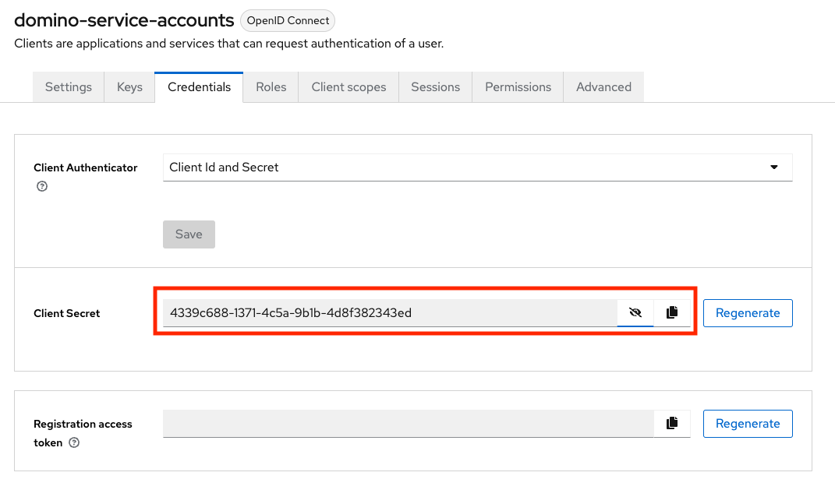The width and height of the screenshot is (835, 504).
Task: Go to the Roles tab
Action: 271,87
